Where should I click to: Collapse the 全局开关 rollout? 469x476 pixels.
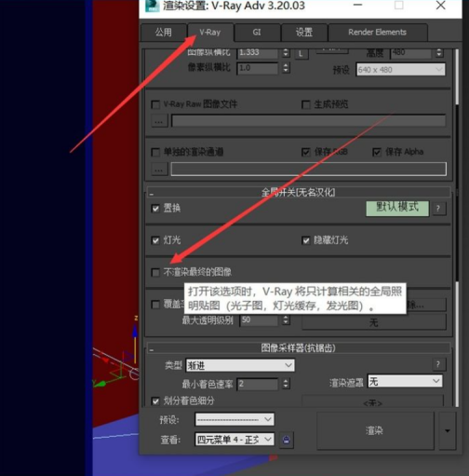pyautogui.click(x=298, y=192)
